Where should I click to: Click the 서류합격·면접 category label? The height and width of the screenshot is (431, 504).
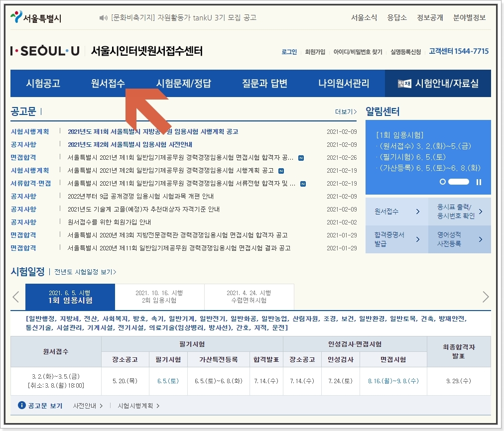pos(30,183)
